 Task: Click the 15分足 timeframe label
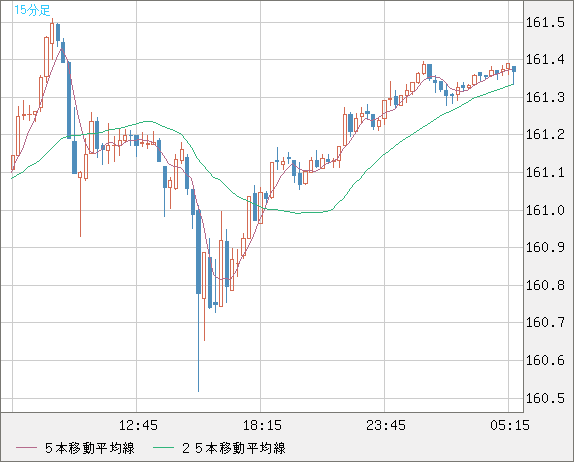(x=32, y=10)
